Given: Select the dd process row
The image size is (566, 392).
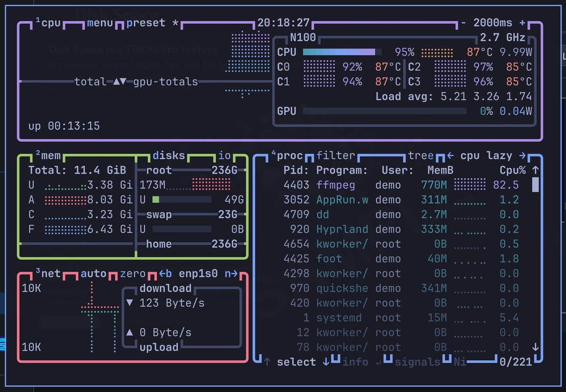Looking at the screenshot, I should 401,214.
